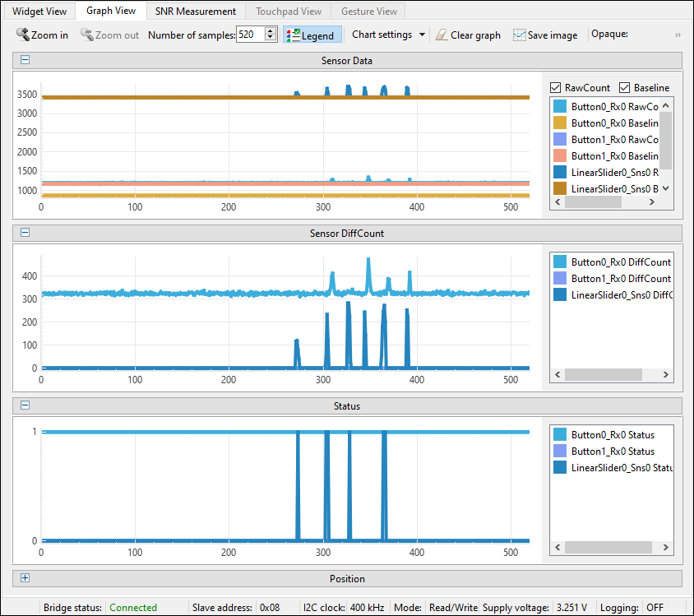Click right arrow of Status legend scrollbar
694x616 pixels.
click(x=666, y=547)
